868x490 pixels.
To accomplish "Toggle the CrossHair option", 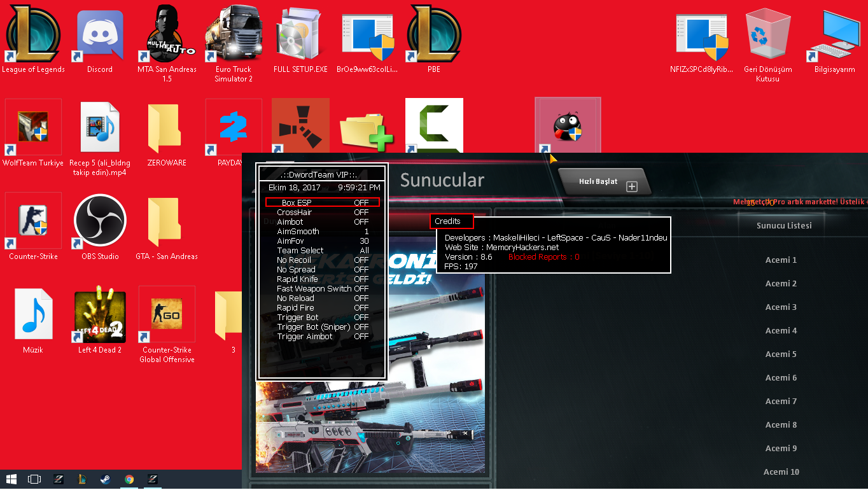I will (x=323, y=212).
